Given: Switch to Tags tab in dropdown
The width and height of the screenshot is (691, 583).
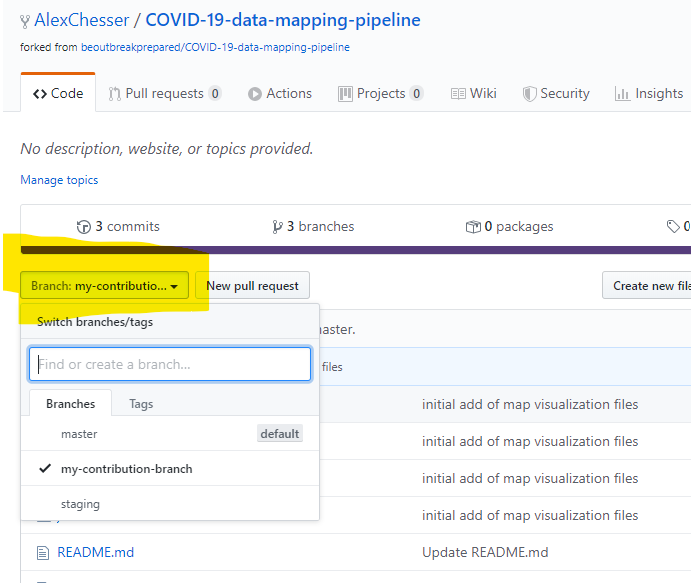Looking at the screenshot, I should tap(141, 404).
